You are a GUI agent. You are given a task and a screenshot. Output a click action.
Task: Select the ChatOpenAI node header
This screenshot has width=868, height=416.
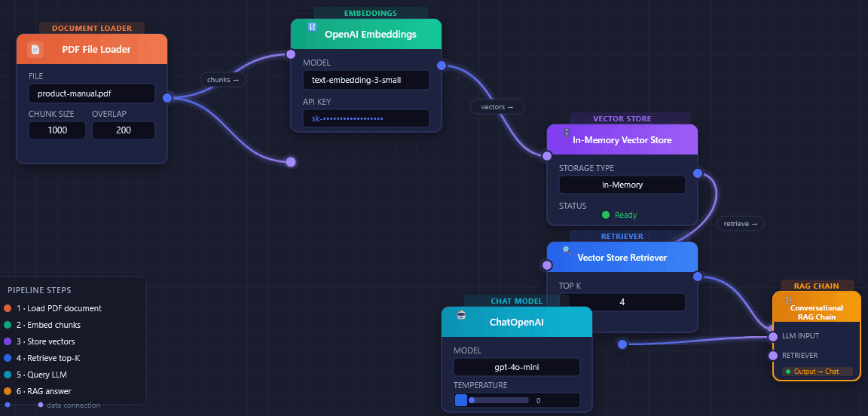point(516,322)
